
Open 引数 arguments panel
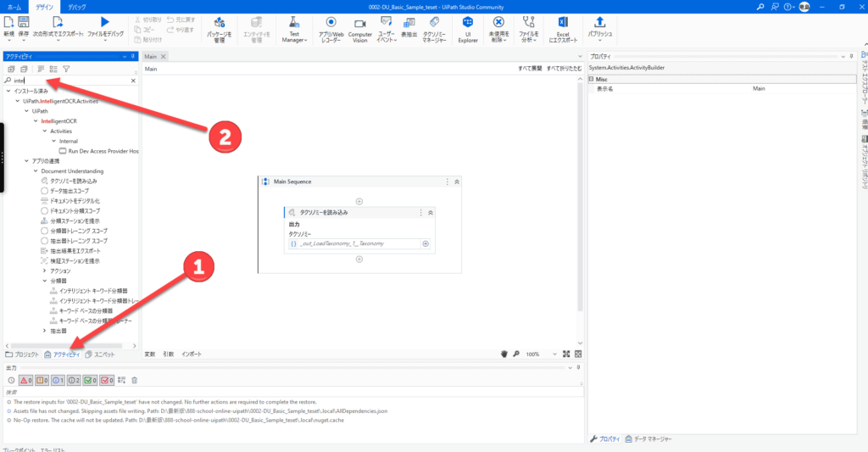[x=169, y=354]
